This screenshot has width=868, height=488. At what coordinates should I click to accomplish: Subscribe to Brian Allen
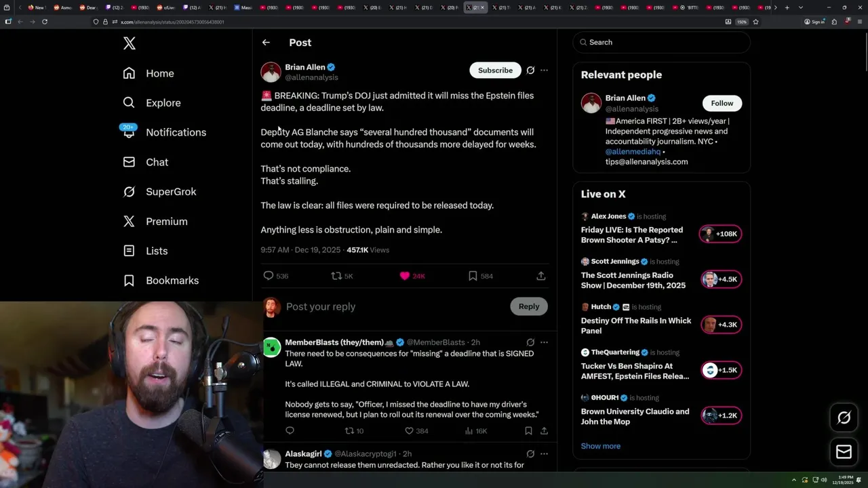[x=495, y=70]
